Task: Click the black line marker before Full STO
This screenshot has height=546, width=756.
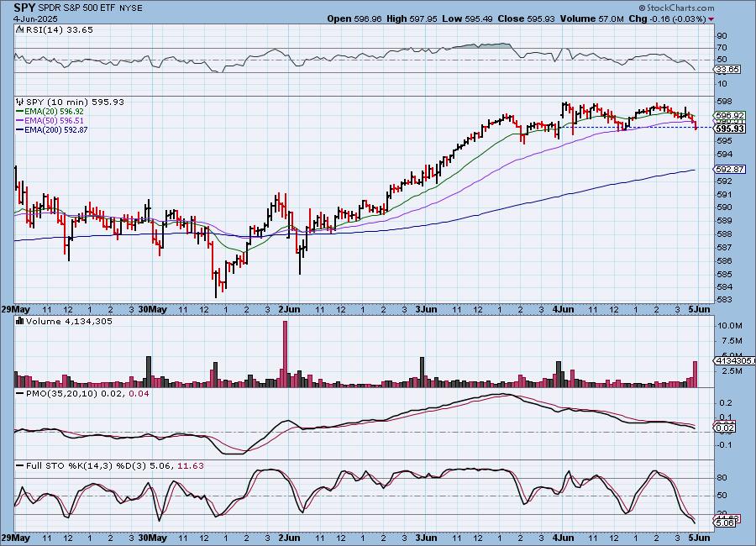Action: point(20,466)
